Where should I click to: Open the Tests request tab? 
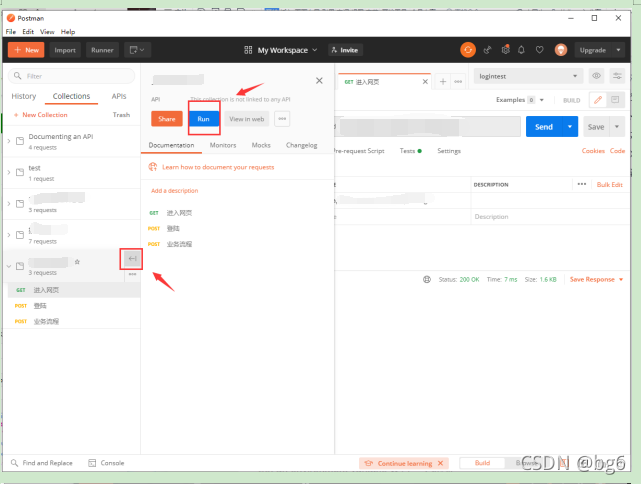click(x=410, y=151)
